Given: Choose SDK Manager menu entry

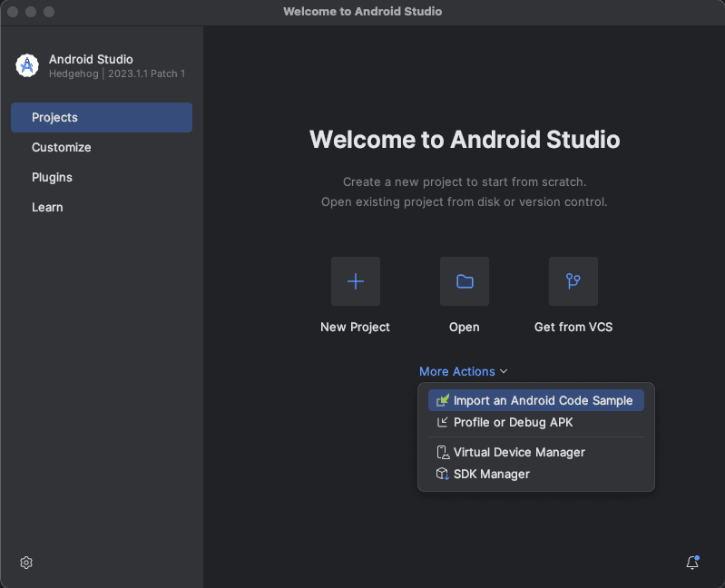Looking at the screenshot, I should [x=536, y=474].
